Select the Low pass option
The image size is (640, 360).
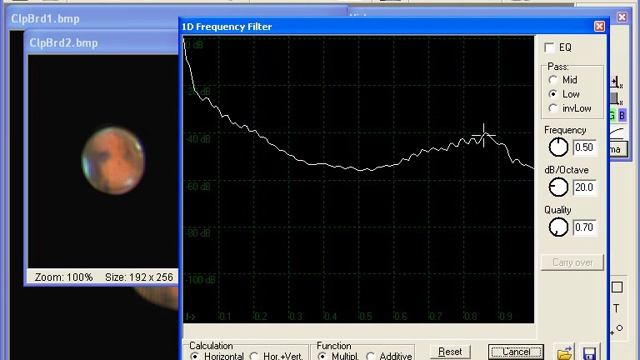[553, 94]
